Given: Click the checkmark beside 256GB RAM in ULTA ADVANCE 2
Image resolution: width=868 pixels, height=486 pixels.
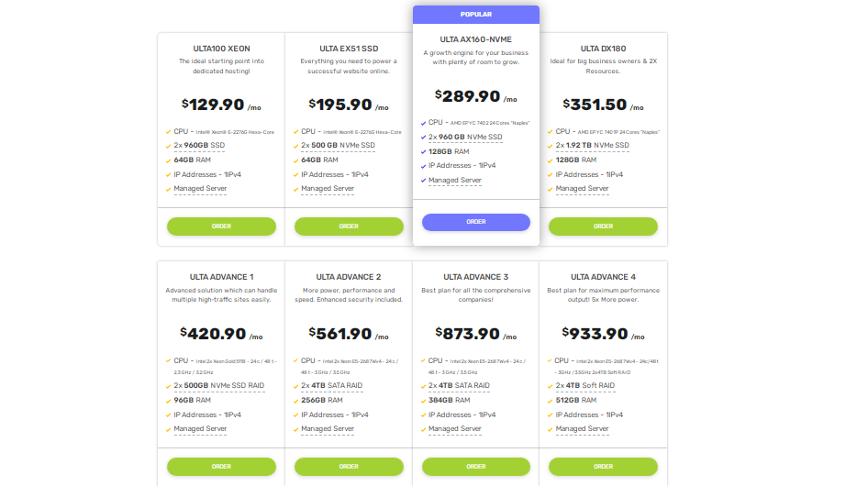Looking at the screenshot, I should point(295,401).
